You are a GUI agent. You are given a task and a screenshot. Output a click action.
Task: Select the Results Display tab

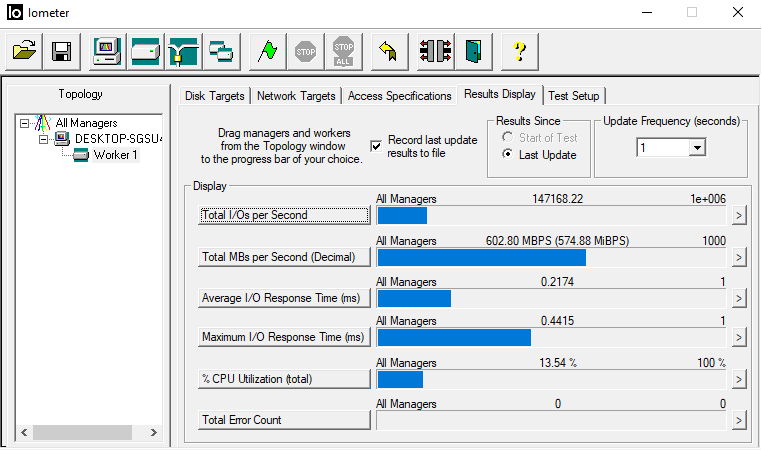pyautogui.click(x=500, y=94)
